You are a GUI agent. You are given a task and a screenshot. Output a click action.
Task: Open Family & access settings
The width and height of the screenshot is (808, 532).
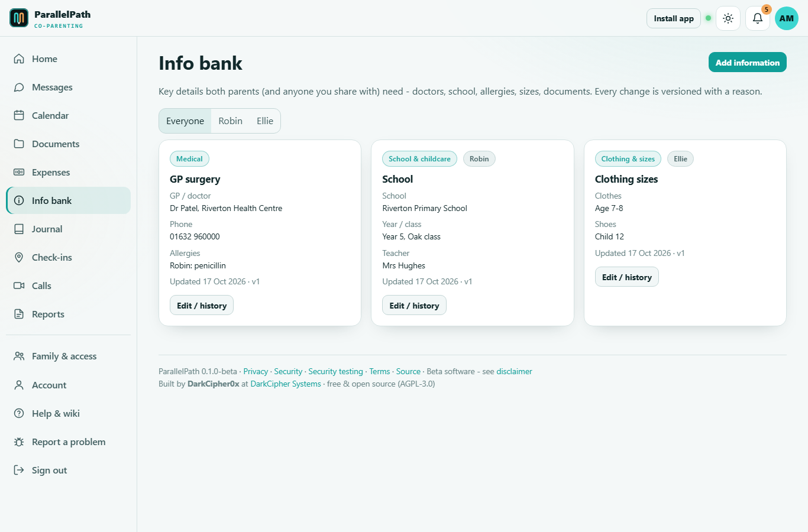click(x=68, y=356)
